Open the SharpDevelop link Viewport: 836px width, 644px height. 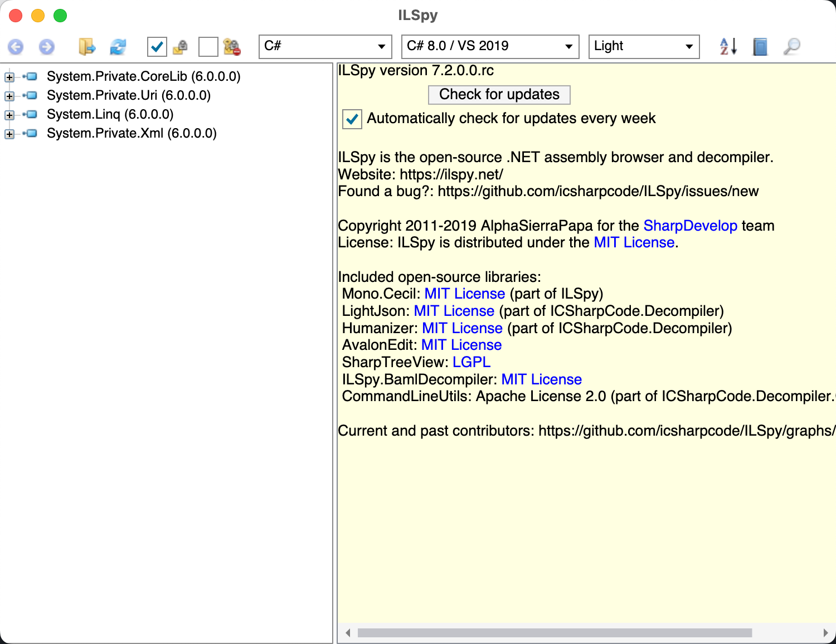click(x=690, y=226)
